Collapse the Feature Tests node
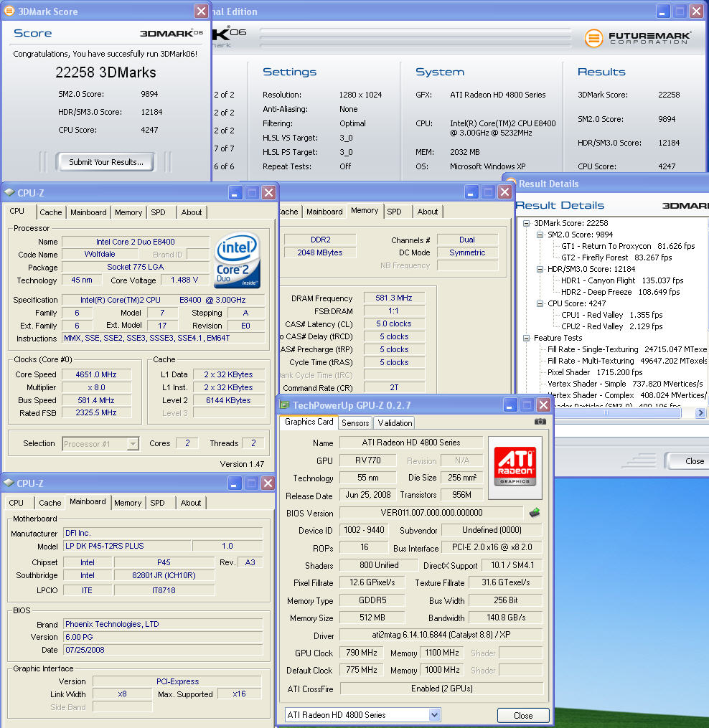Viewport: 709px width, 728px height. [x=526, y=338]
